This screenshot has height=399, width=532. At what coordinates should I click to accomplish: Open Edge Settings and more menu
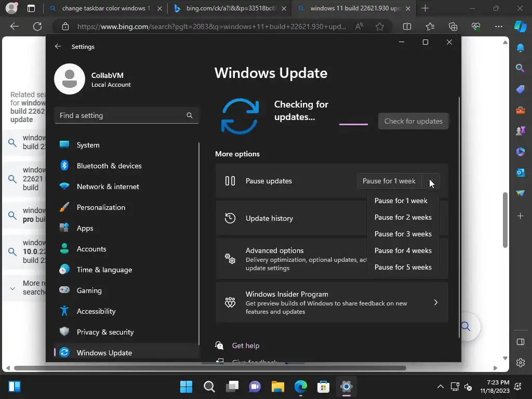click(498, 26)
